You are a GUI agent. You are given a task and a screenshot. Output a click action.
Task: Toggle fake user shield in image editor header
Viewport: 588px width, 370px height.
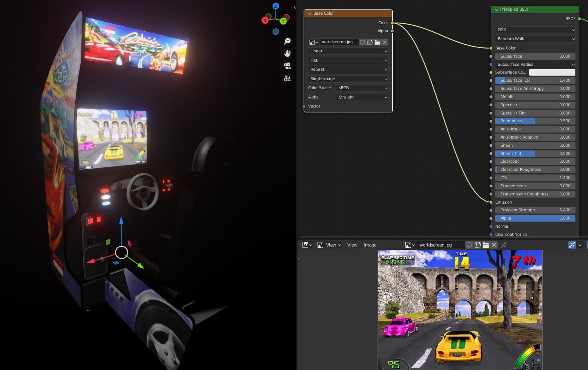click(469, 244)
